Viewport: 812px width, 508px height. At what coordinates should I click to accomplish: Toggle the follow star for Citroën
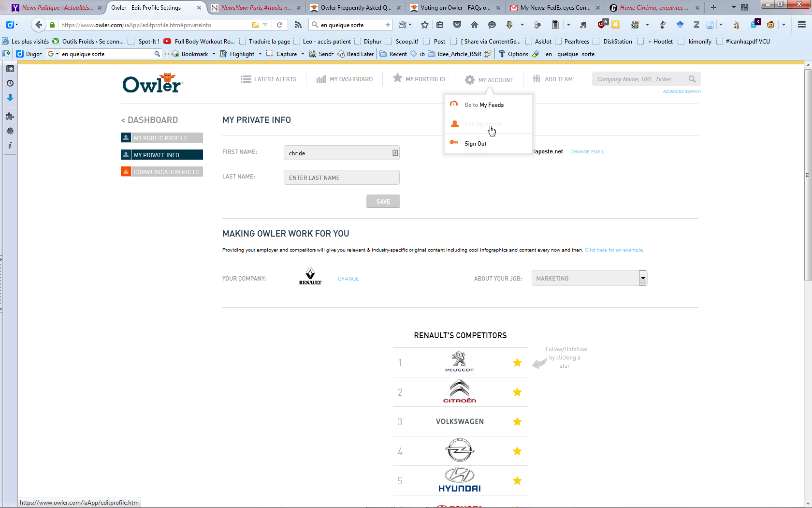pyautogui.click(x=517, y=392)
